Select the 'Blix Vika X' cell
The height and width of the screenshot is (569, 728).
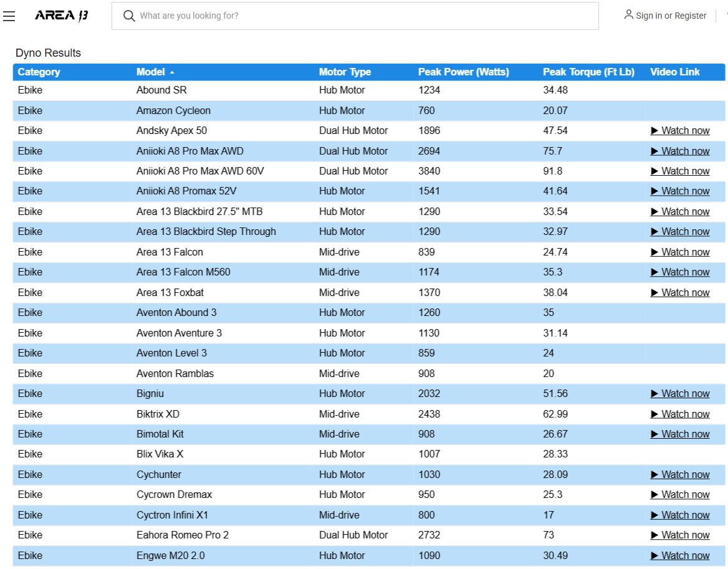(x=160, y=454)
